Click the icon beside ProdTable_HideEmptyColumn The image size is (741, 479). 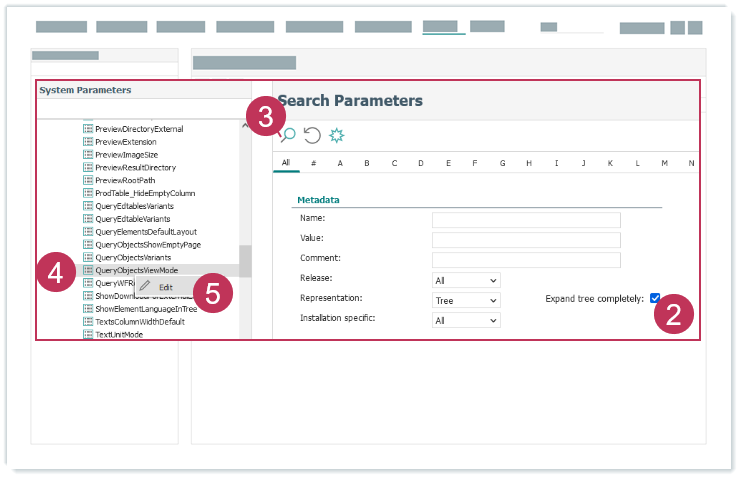point(87,193)
